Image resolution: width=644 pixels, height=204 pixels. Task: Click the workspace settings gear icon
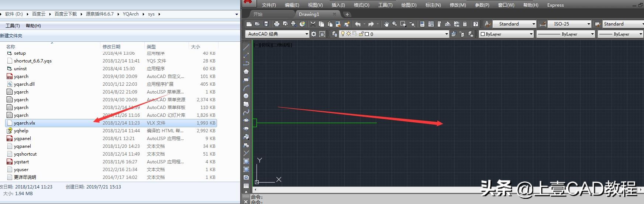[314, 34]
